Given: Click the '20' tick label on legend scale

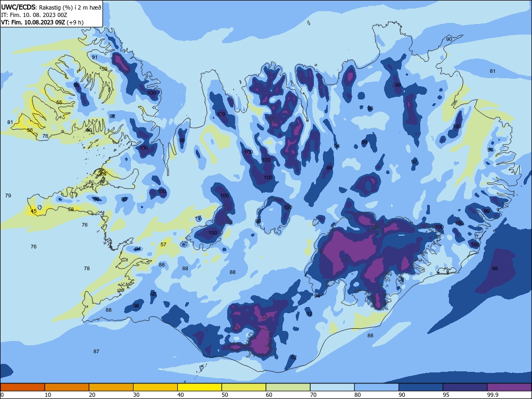Looking at the screenshot, I should tap(92, 395).
